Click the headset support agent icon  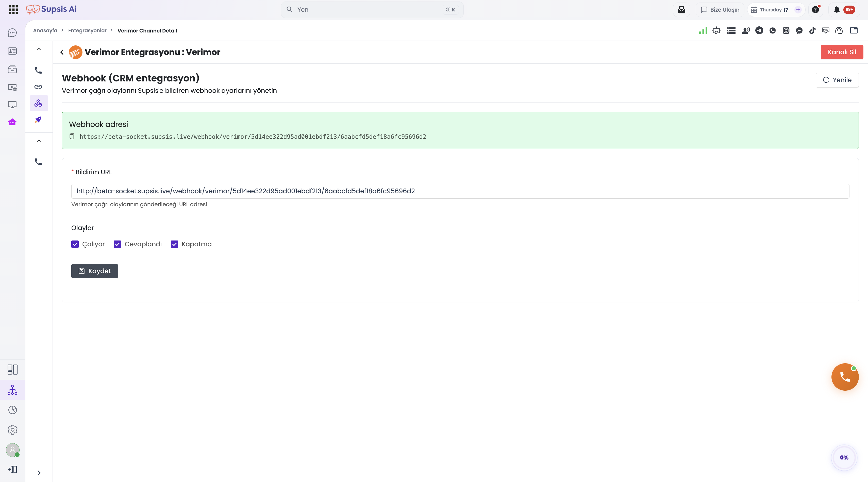pos(839,31)
